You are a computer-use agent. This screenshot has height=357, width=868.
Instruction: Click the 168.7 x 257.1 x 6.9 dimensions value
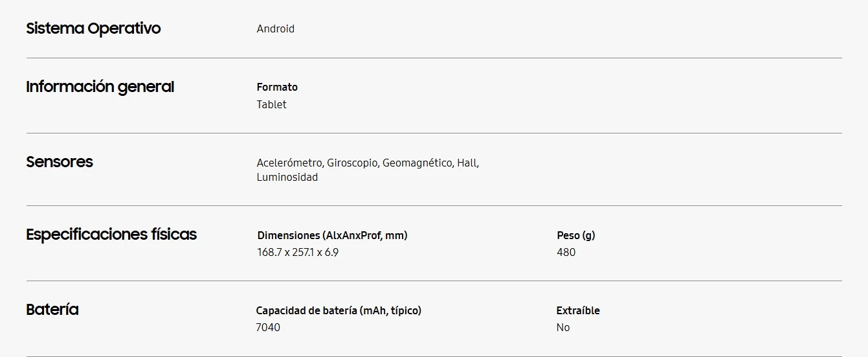(298, 252)
